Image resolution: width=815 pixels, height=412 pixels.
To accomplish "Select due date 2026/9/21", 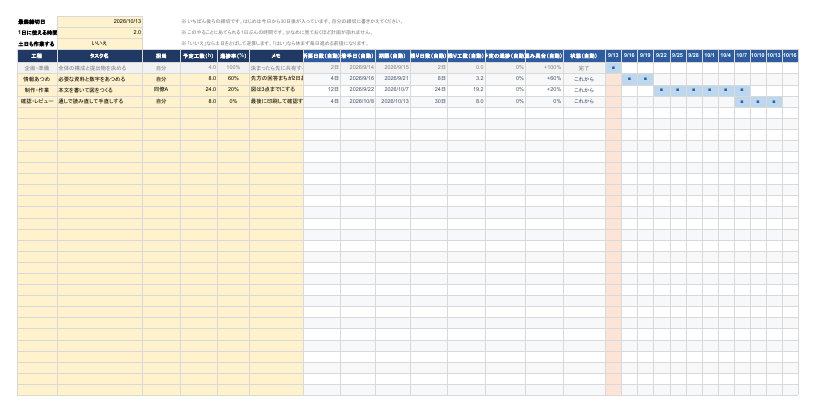I will [393, 79].
